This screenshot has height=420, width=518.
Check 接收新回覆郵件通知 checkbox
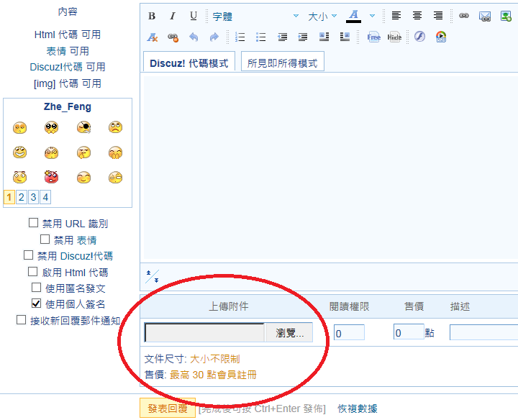[21, 319]
